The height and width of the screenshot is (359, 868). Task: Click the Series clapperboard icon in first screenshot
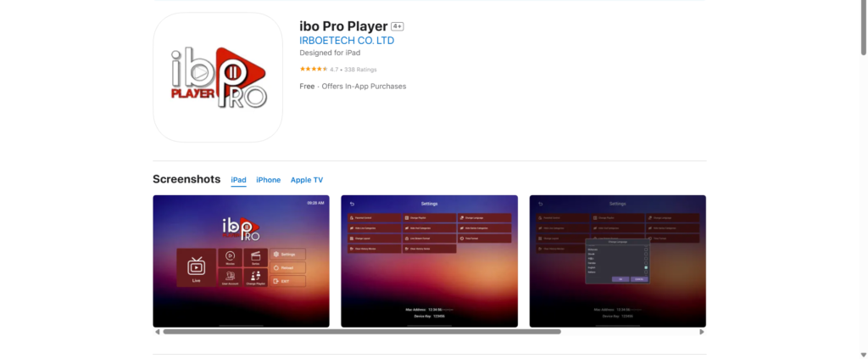pyautogui.click(x=255, y=256)
